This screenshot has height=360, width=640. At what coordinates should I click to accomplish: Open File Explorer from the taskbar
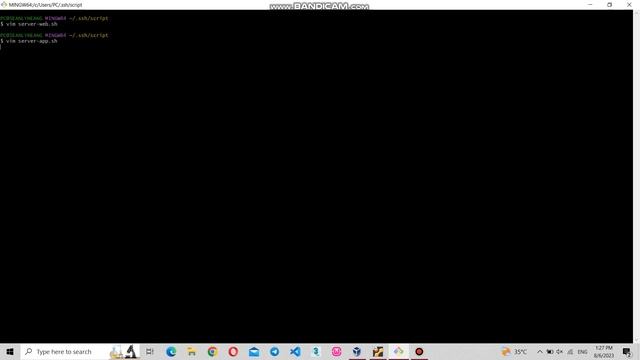click(191, 351)
